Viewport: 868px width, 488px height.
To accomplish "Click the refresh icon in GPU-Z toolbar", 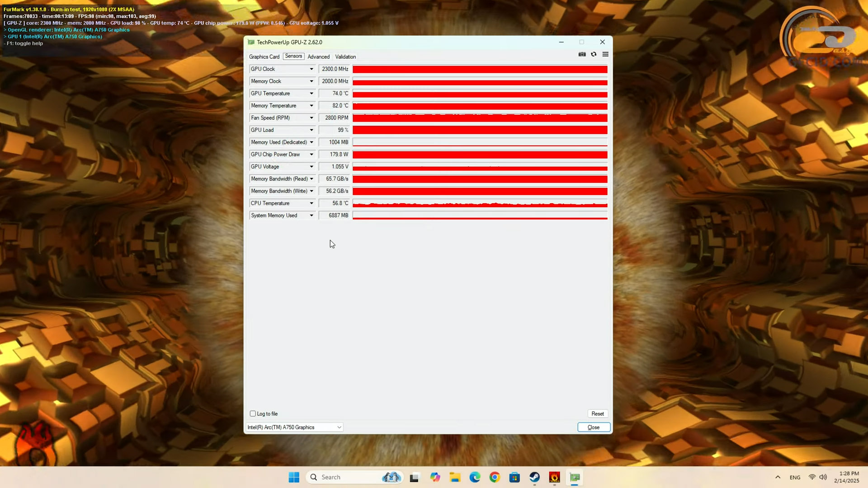I will coord(594,54).
